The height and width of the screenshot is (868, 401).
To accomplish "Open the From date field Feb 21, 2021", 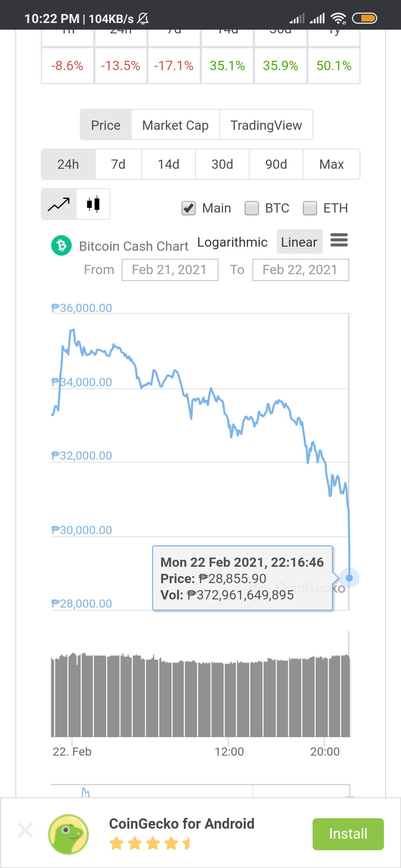I will tap(170, 270).
